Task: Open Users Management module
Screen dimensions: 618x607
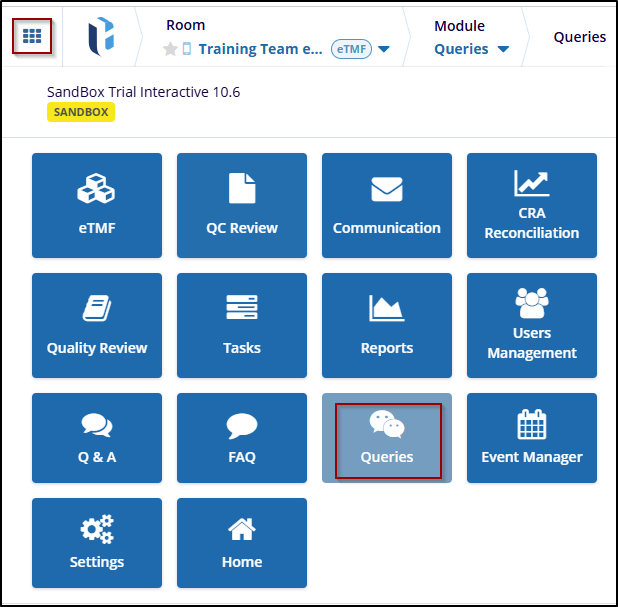Action: pyautogui.click(x=532, y=325)
